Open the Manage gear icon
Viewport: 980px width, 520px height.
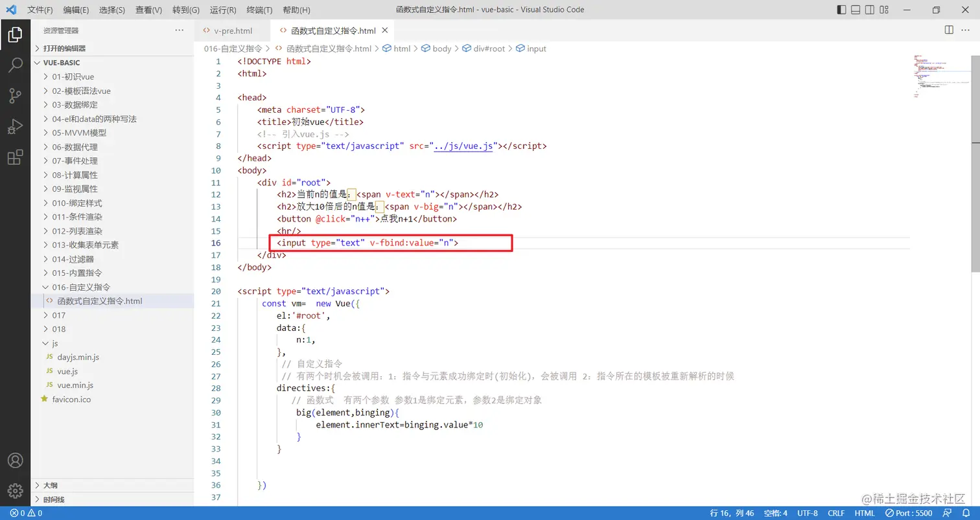pos(15,490)
